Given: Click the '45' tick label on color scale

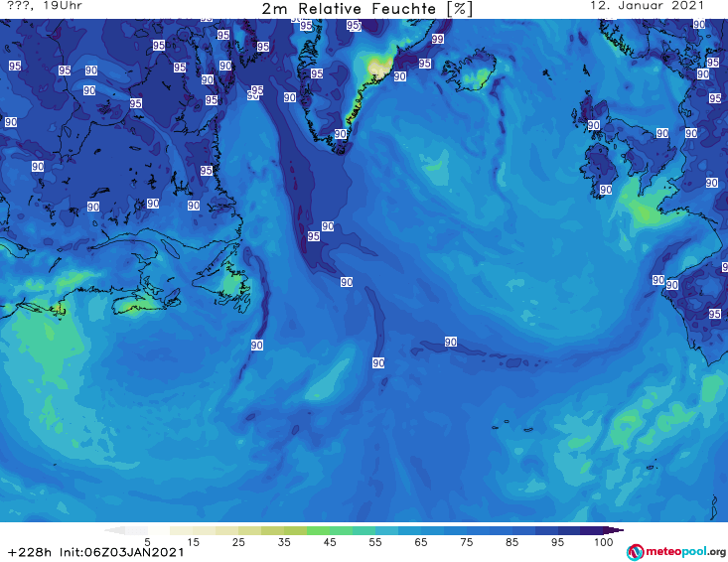Looking at the screenshot, I should [330, 542].
